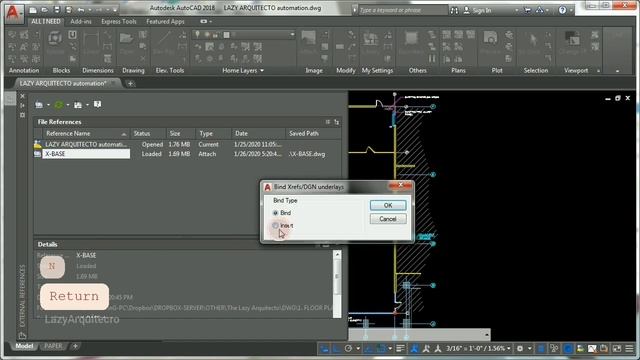Click OK in Bind Xrefs dialog

click(388, 205)
